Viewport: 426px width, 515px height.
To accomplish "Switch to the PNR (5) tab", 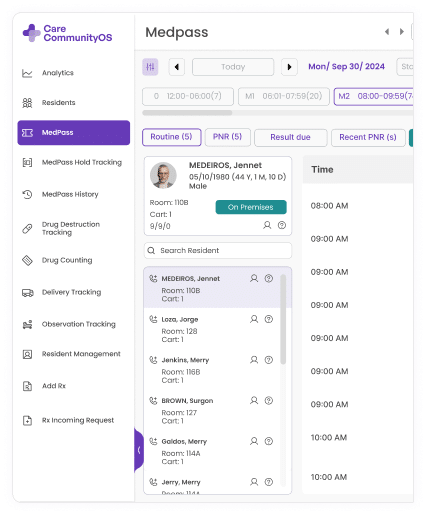I will [x=227, y=137].
